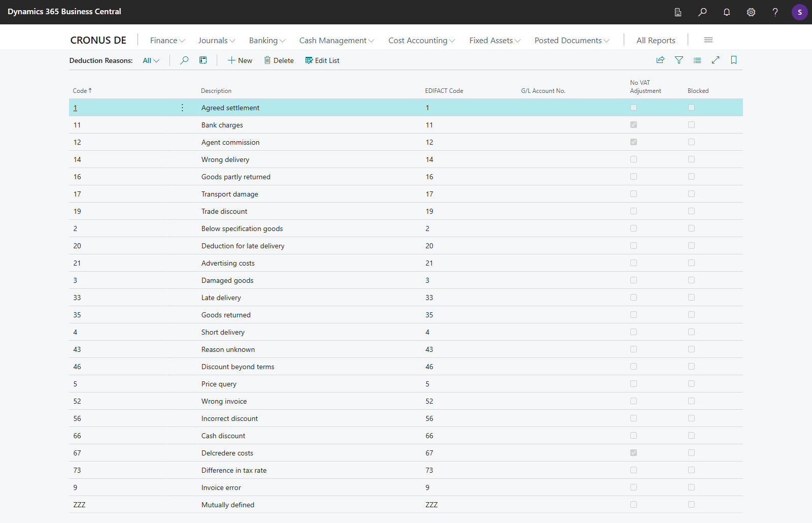
Task: Open the Help question mark icon
Action: click(775, 12)
